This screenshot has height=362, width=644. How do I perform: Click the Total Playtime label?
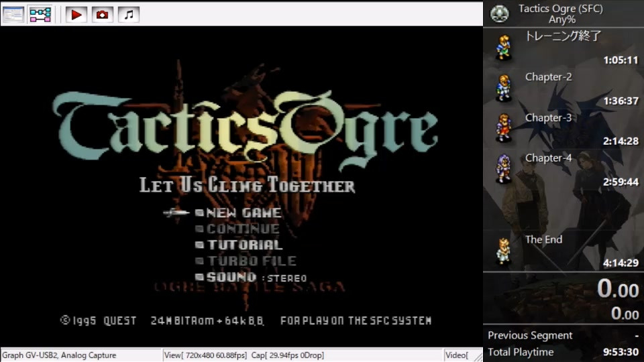pyautogui.click(x=521, y=352)
